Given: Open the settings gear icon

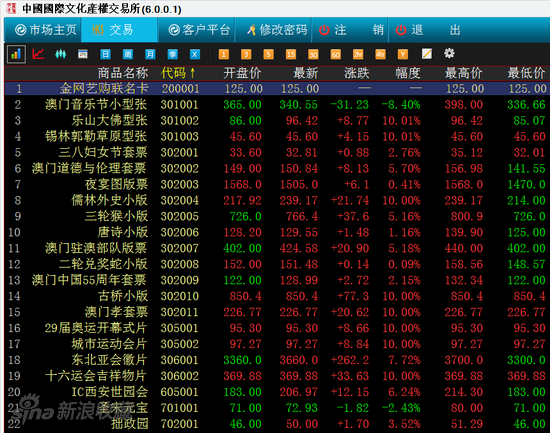Looking at the screenshot, I should pyautogui.click(x=449, y=53).
